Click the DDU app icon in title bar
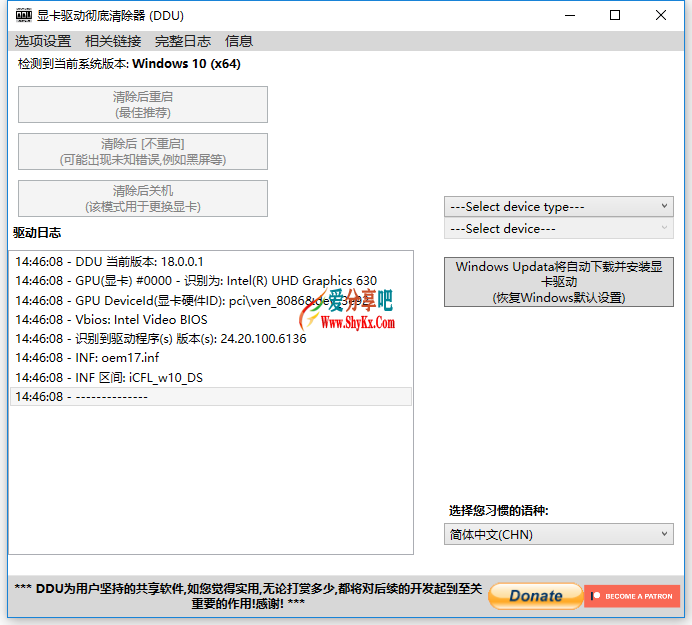Image resolution: width=692 pixels, height=625 pixels. [24, 15]
